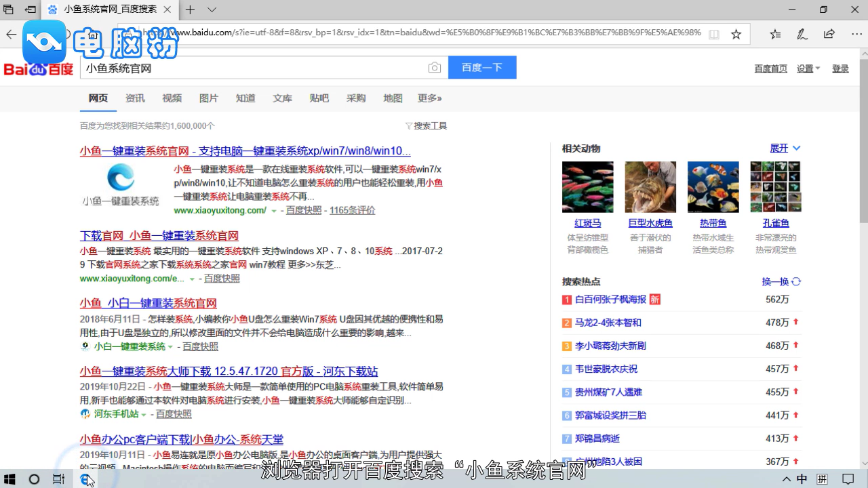Click the browser back arrow
This screenshot has height=488, width=868.
pyautogui.click(x=11, y=34)
